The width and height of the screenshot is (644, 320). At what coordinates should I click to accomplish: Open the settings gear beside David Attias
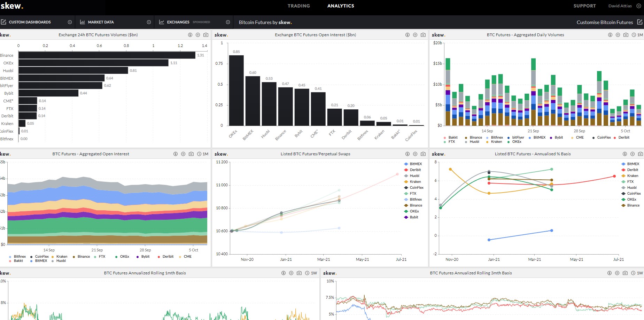[639, 6]
